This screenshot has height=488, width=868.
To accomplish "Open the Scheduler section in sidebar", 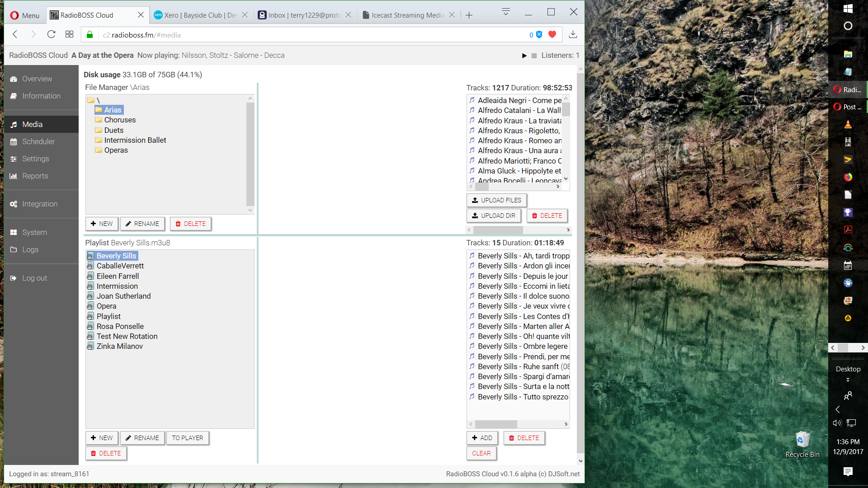I will pyautogui.click(x=38, y=141).
